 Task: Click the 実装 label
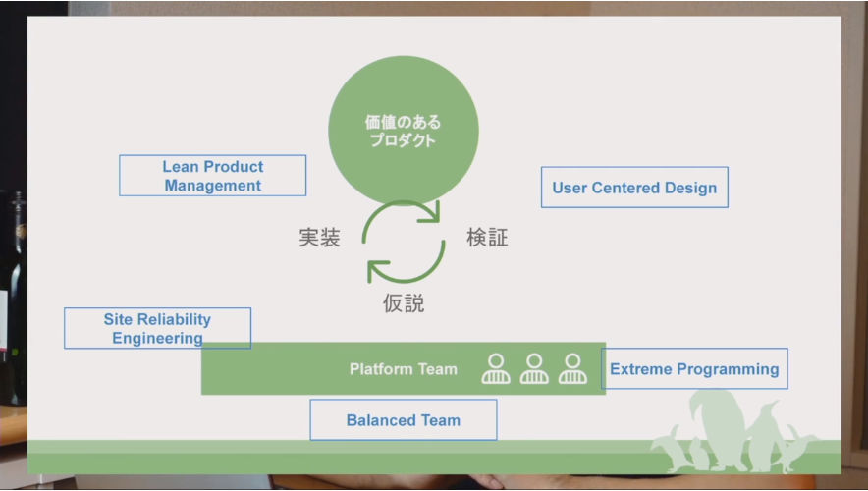(319, 238)
